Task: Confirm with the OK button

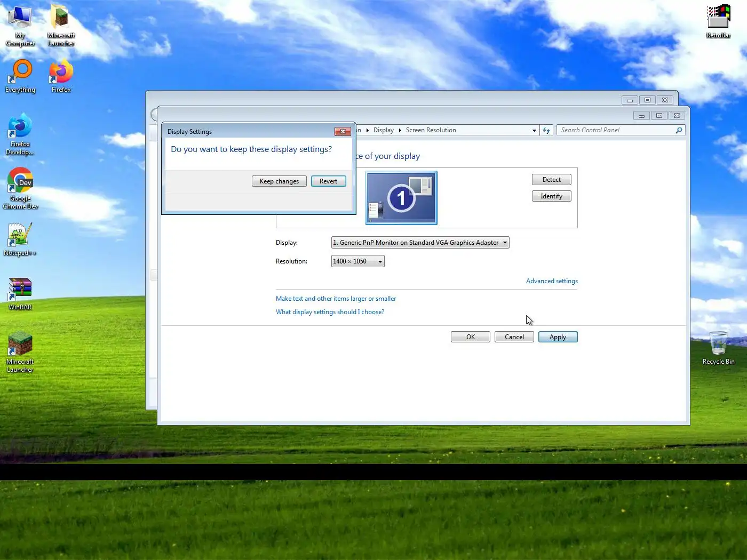Action: pyautogui.click(x=471, y=337)
